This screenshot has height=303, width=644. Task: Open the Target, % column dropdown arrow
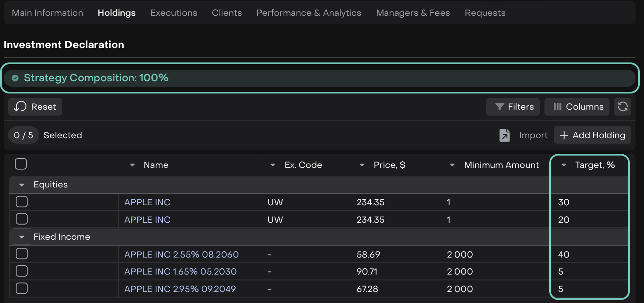(564, 165)
